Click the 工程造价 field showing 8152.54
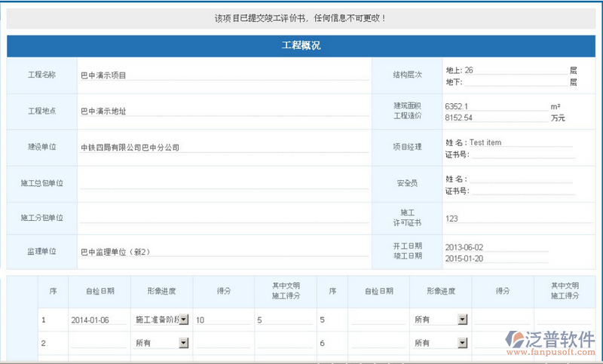This screenshot has width=603, height=364. pyautogui.click(x=496, y=118)
